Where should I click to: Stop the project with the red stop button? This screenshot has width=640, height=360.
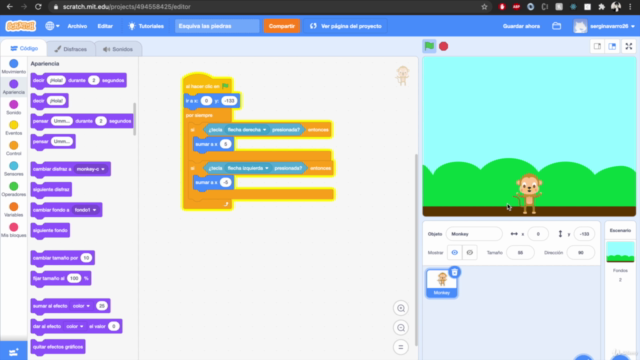(444, 46)
